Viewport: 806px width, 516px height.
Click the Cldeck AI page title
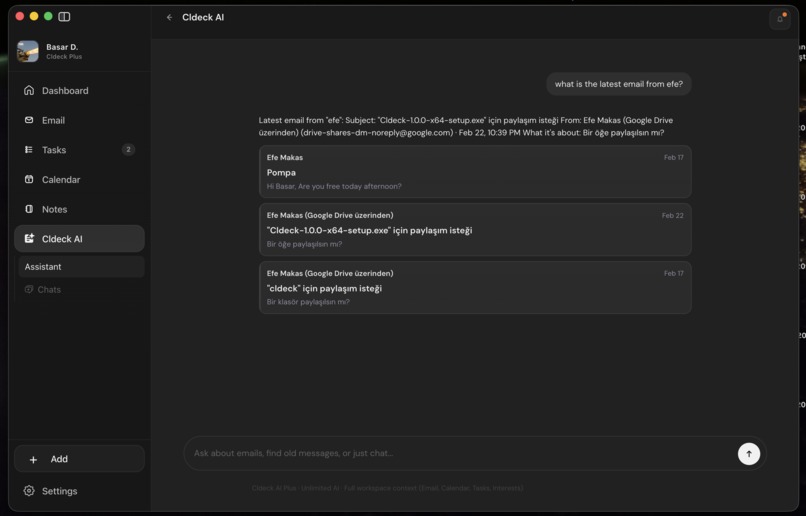(203, 17)
